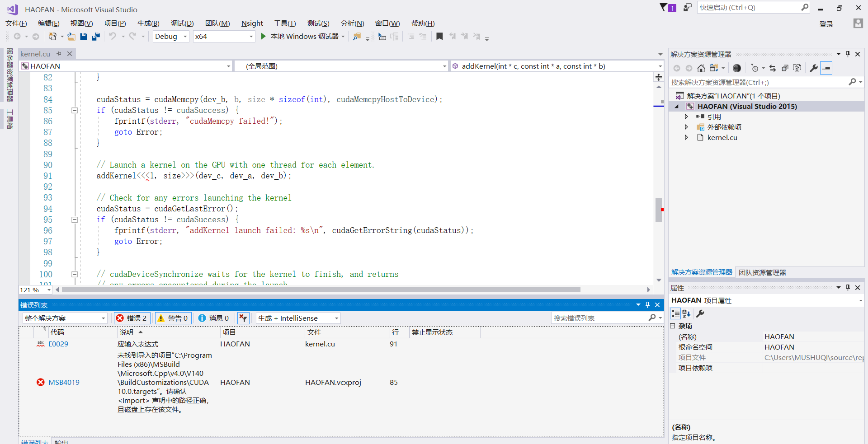Start debugging with the green play icon
The image size is (868, 444).
263,36
